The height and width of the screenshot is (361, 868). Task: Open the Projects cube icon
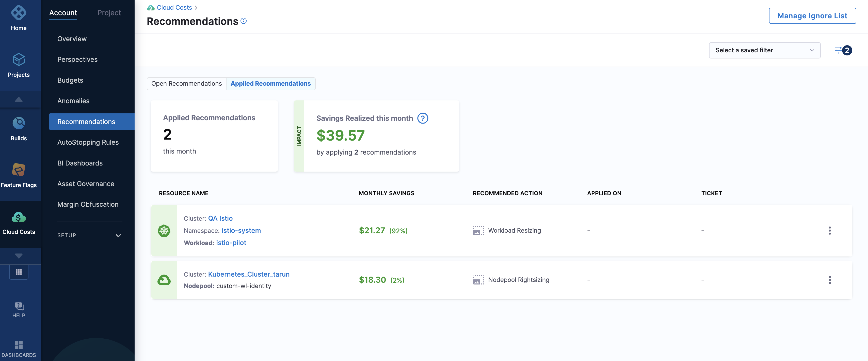point(19,60)
